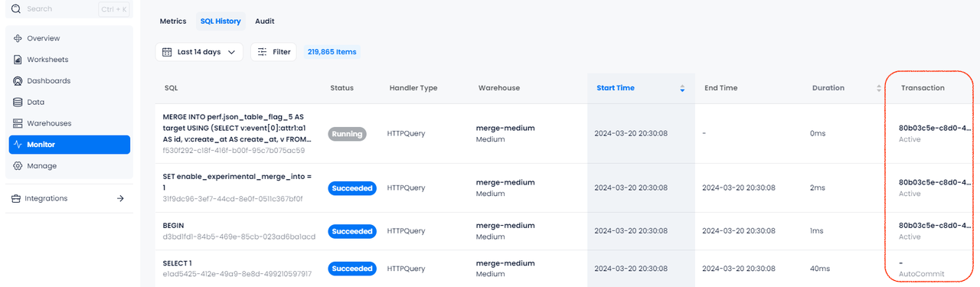
Task: Expand the Last 14 days dropdown chevron
Action: 231,52
